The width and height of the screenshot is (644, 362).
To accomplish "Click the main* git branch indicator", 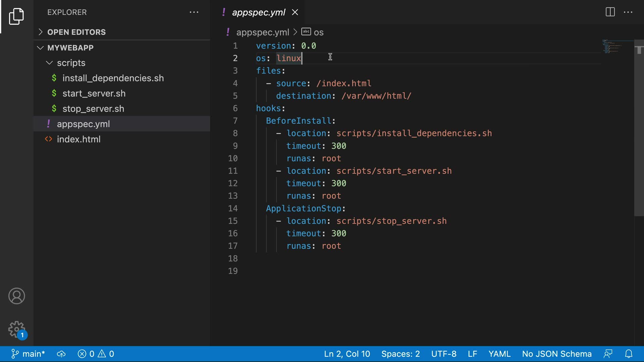I will pos(29,354).
